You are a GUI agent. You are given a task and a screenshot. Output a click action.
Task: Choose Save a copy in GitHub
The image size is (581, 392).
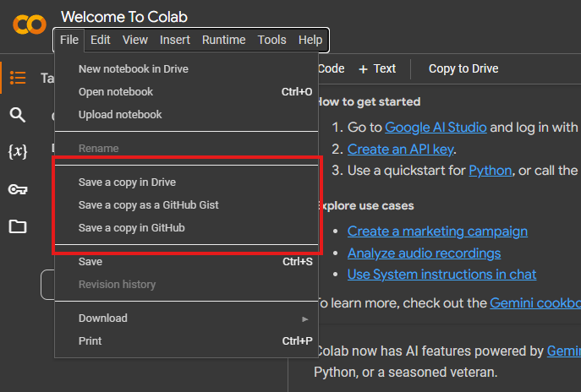(x=186, y=228)
